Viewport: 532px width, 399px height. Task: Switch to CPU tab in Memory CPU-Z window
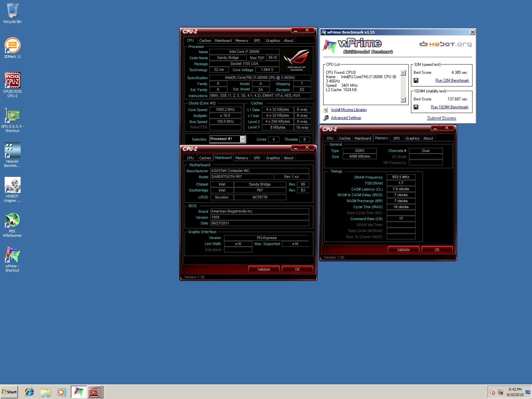coord(330,138)
